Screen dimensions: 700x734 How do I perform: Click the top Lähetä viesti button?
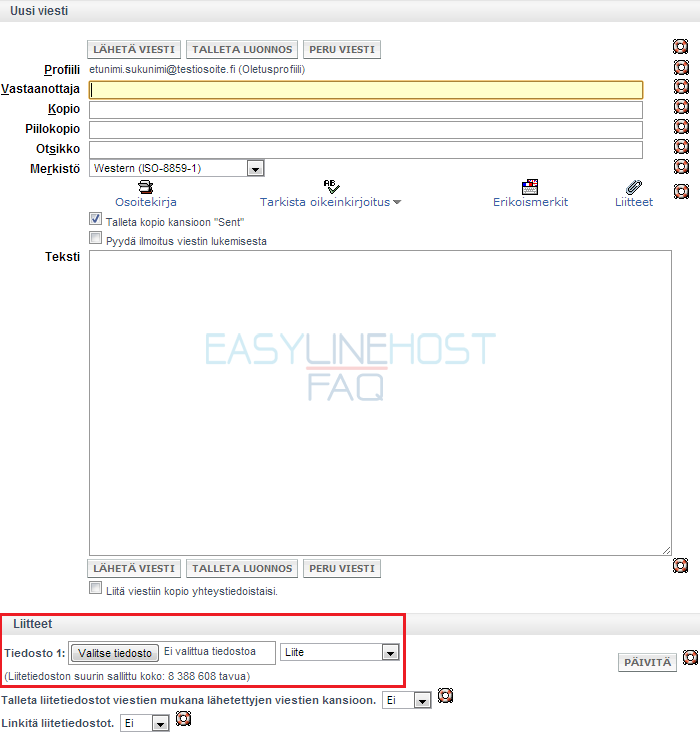click(134, 50)
